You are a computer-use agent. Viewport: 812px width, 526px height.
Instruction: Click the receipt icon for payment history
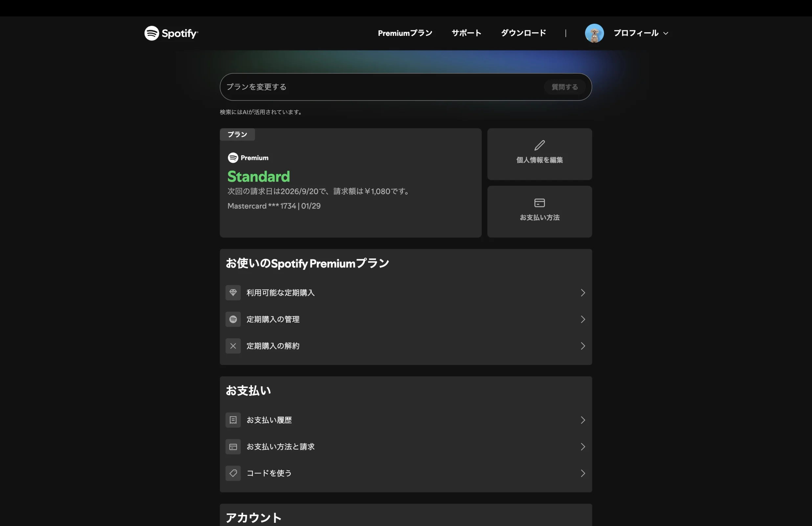(x=233, y=420)
